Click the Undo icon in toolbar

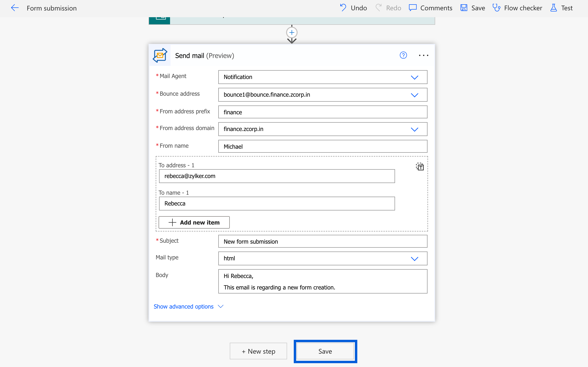point(343,8)
